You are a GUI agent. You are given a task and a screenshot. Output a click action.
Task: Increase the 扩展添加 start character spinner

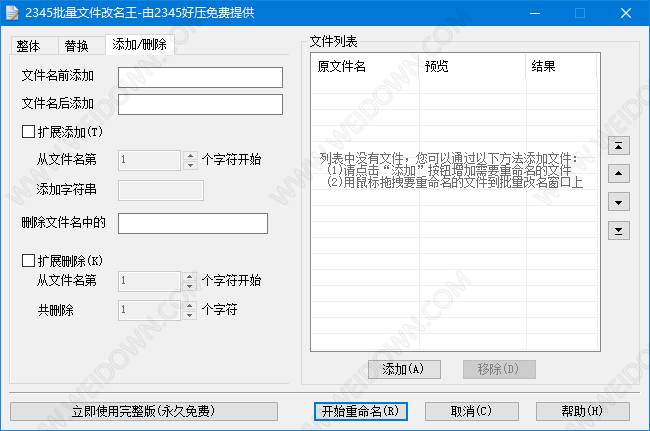190,155
